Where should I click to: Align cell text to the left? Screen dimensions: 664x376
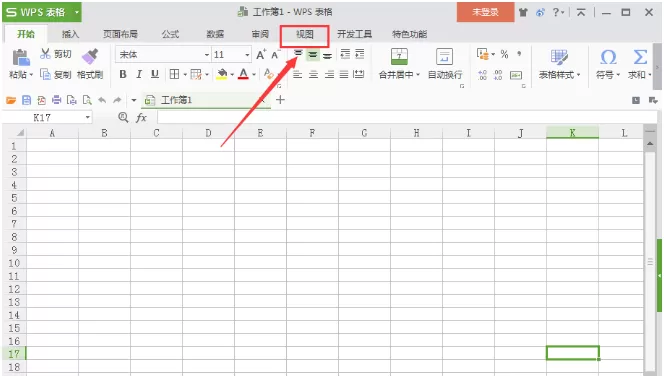click(x=298, y=75)
